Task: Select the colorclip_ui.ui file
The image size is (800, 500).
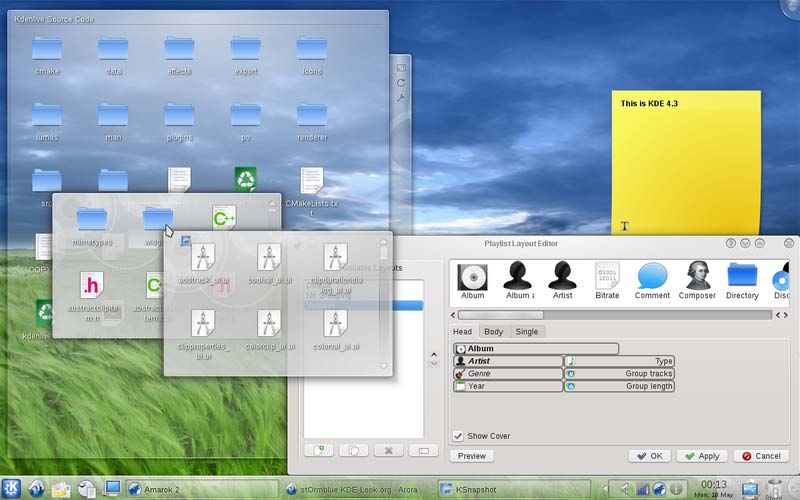Action: click(x=269, y=323)
